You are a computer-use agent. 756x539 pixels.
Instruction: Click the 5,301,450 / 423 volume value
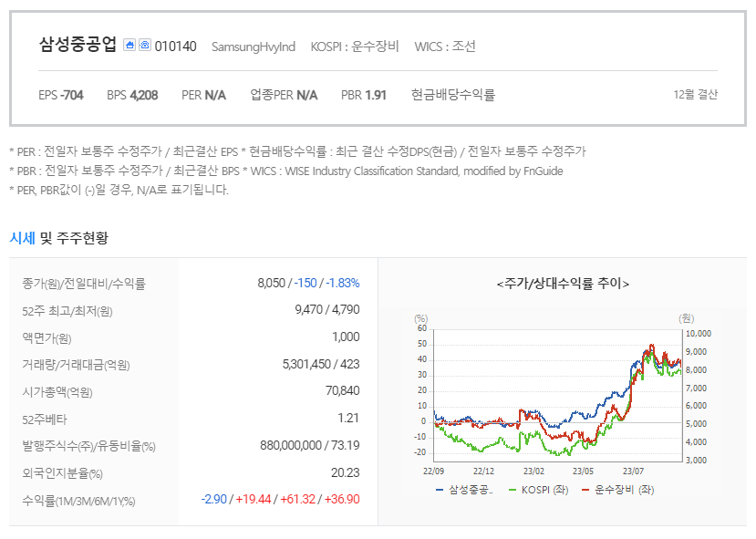coord(321,364)
